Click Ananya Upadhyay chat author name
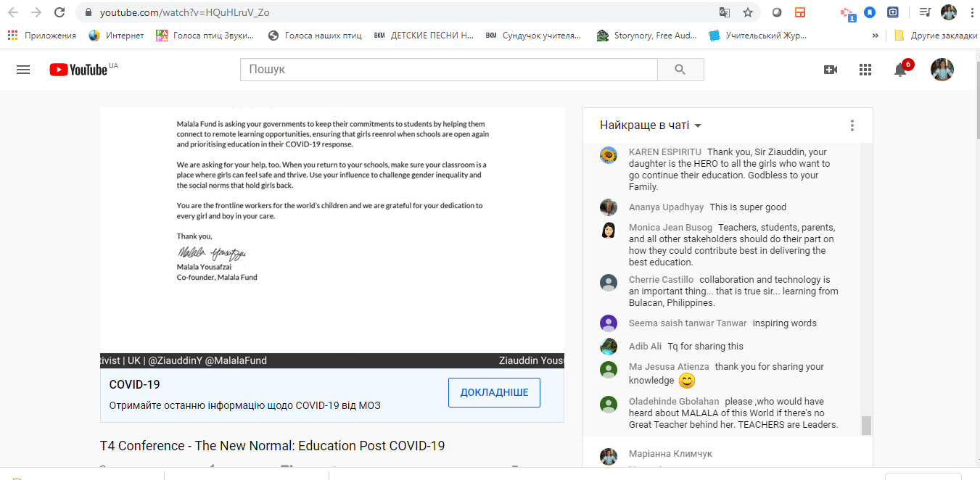The image size is (980, 480). click(x=666, y=207)
